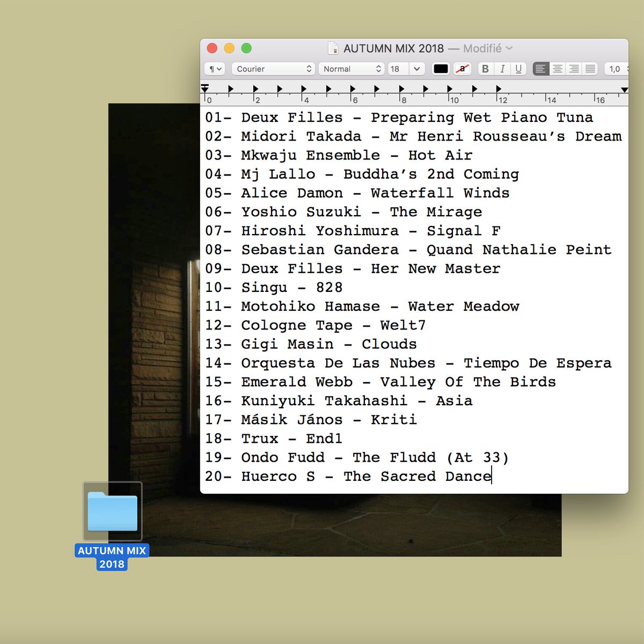Justify the text

[590, 69]
